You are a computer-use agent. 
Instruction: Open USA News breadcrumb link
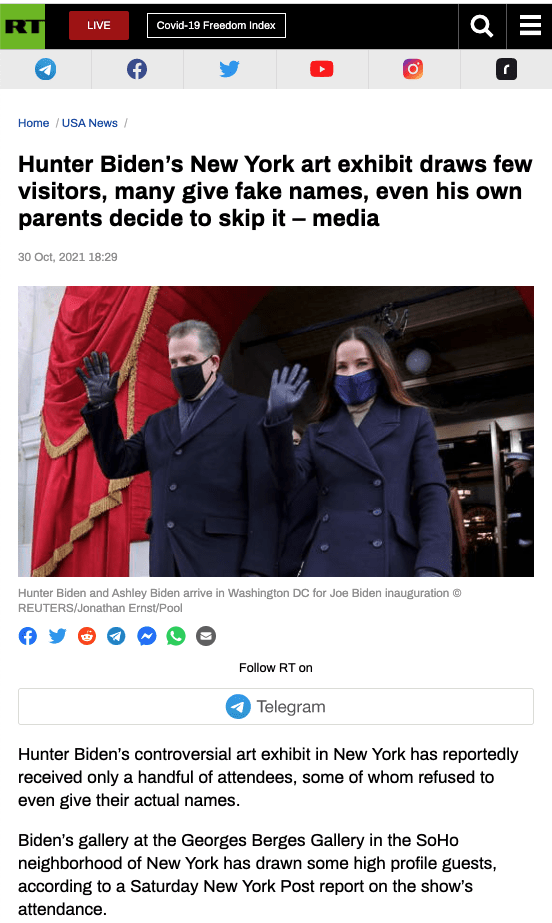[90, 123]
